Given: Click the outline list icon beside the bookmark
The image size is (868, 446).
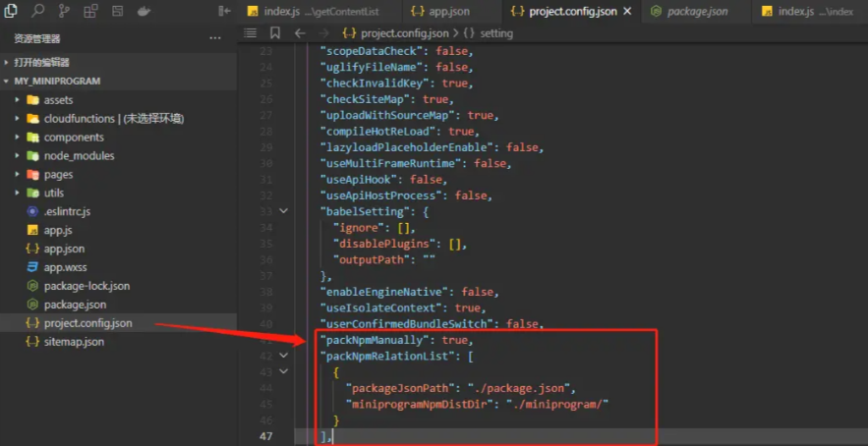Looking at the screenshot, I should 251,32.
